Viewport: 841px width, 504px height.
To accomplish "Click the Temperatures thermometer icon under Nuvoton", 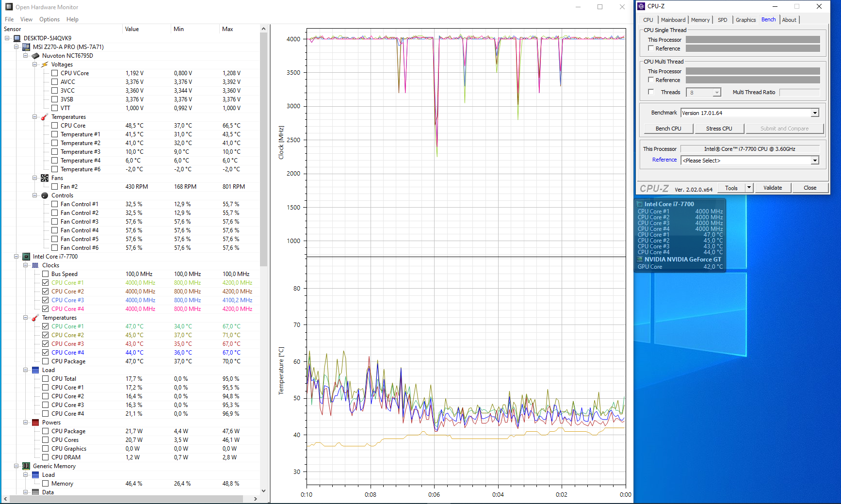I will click(x=45, y=117).
